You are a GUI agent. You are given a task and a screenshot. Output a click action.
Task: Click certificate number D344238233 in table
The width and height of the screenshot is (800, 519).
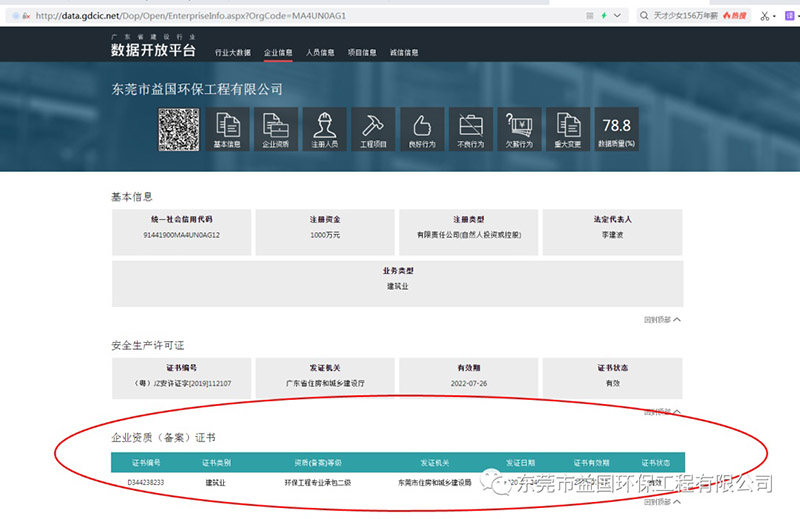coord(146,482)
